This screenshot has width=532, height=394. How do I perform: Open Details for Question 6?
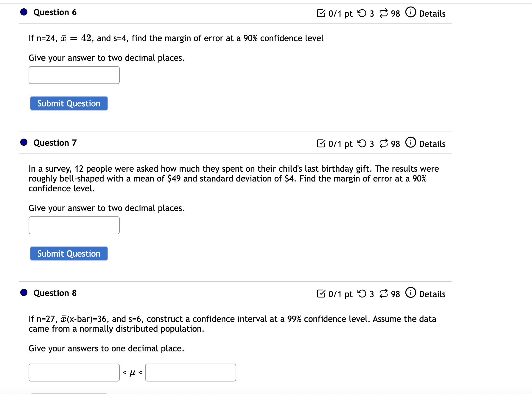432,13
